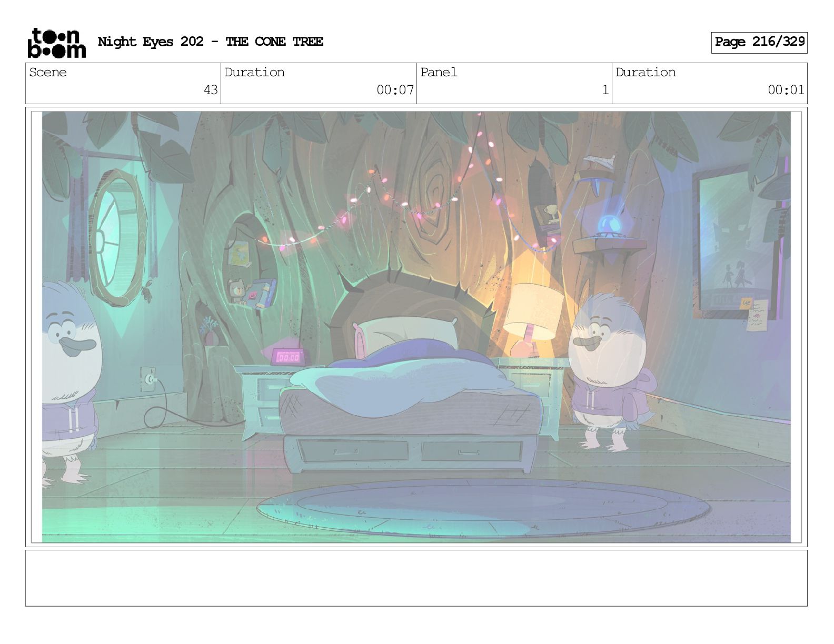The width and height of the screenshot is (834, 644).
Task: Select the panel number '1'
Action: coord(605,90)
